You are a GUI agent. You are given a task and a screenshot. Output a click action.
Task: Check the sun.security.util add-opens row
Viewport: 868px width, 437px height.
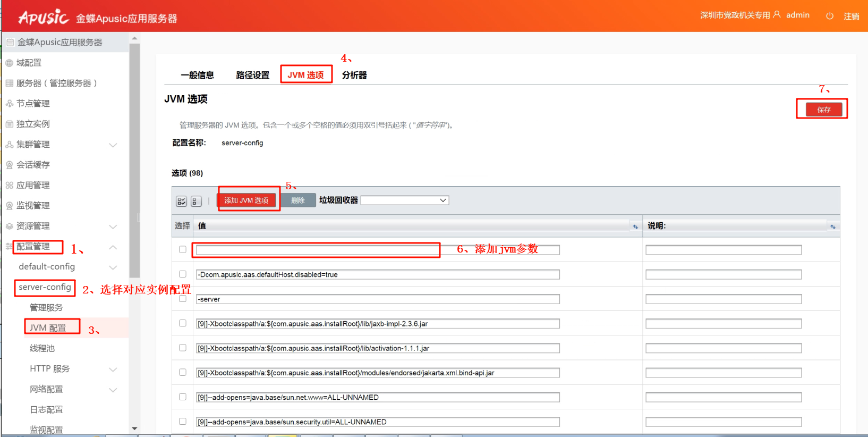click(x=183, y=421)
